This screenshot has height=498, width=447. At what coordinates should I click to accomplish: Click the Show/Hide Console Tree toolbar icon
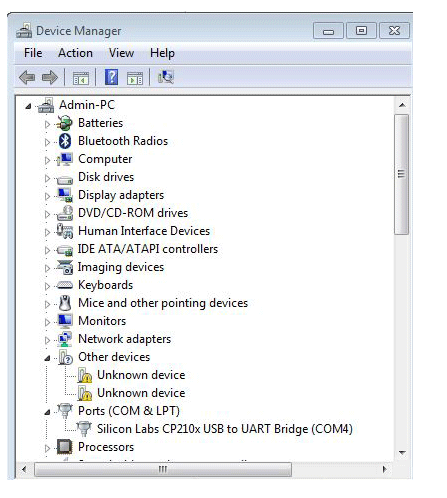coord(81,78)
